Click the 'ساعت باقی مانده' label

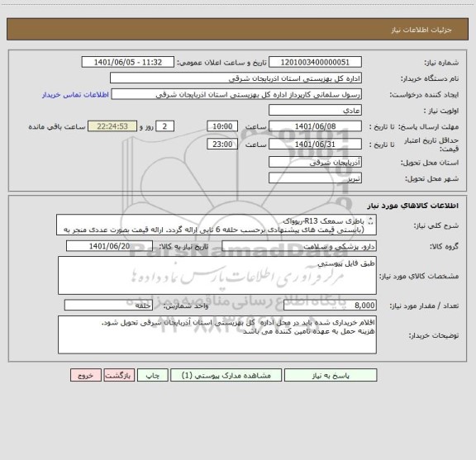pyautogui.click(x=57, y=126)
